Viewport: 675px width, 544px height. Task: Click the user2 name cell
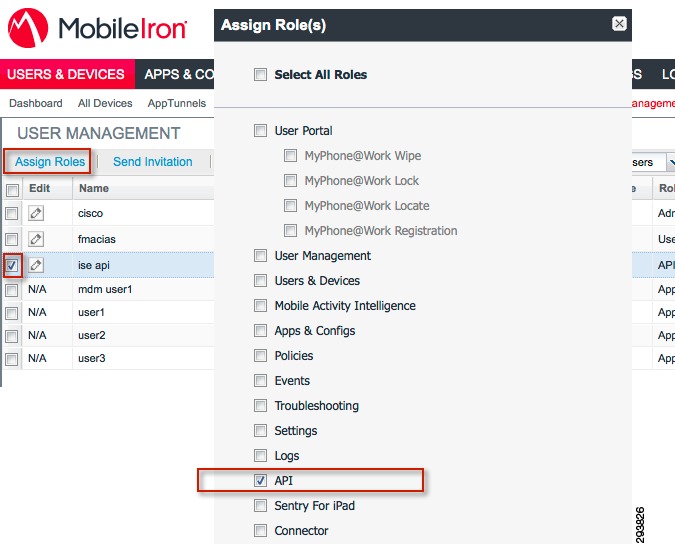pyautogui.click(x=92, y=335)
